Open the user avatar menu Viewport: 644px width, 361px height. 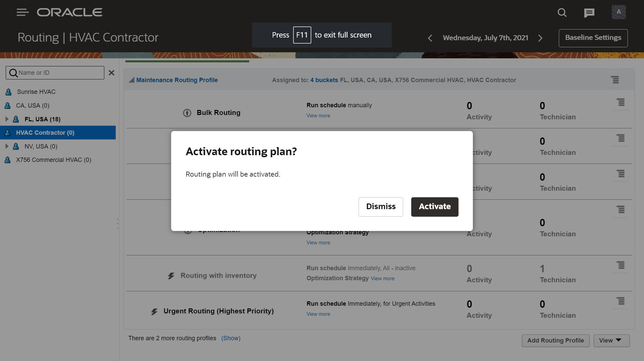[619, 12]
